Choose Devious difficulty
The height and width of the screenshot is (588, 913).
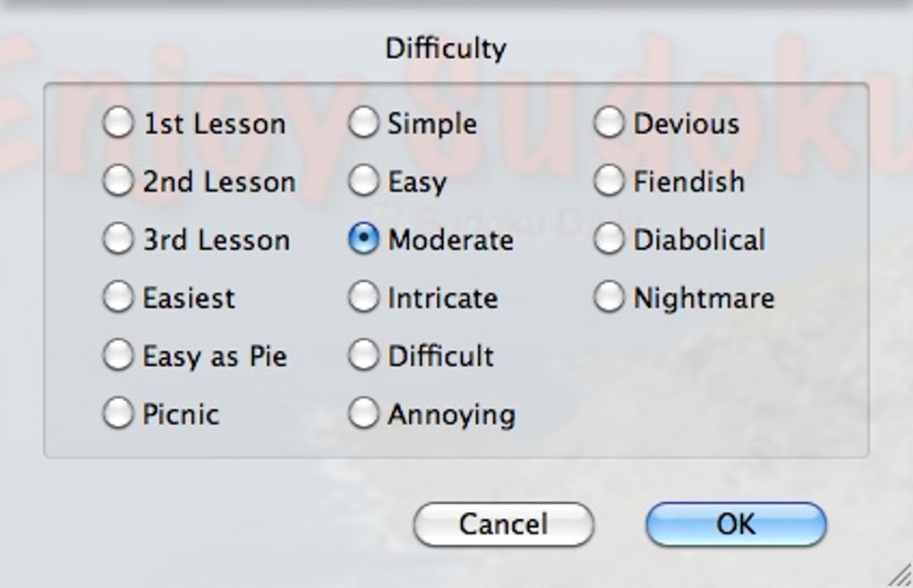[x=609, y=124]
